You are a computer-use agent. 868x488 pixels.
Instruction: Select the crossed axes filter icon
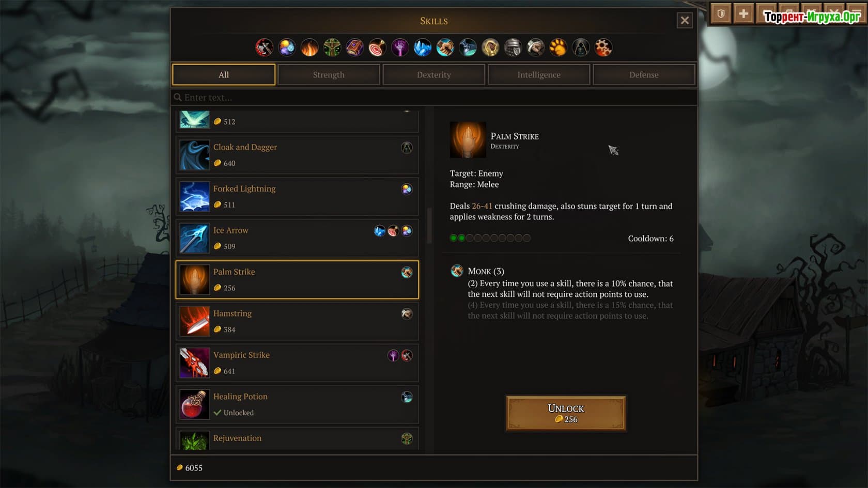tap(264, 48)
